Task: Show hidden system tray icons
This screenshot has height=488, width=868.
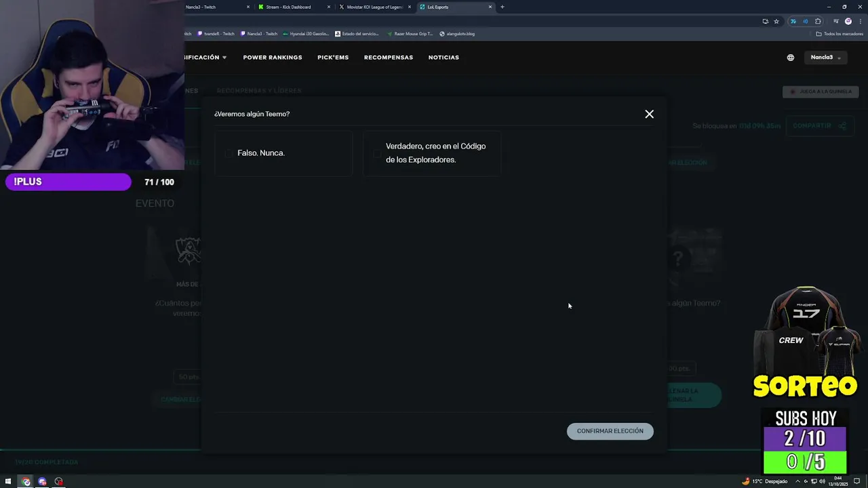Action: (x=797, y=481)
